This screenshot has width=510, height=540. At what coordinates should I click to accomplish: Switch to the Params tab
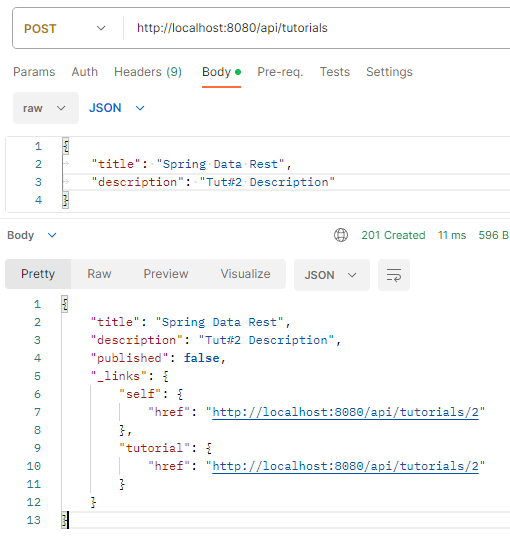(34, 72)
